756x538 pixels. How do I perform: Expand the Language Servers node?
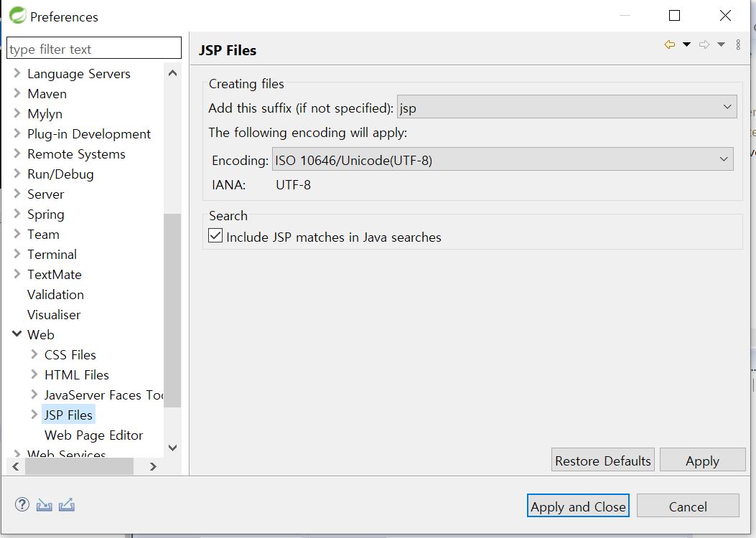(x=17, y=73)
